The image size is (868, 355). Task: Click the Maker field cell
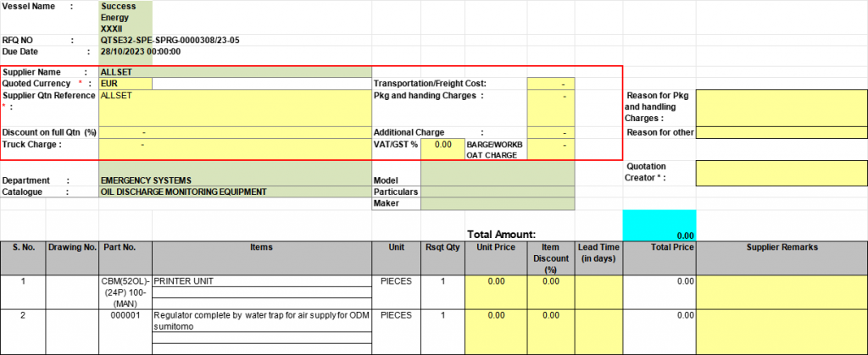498,204
